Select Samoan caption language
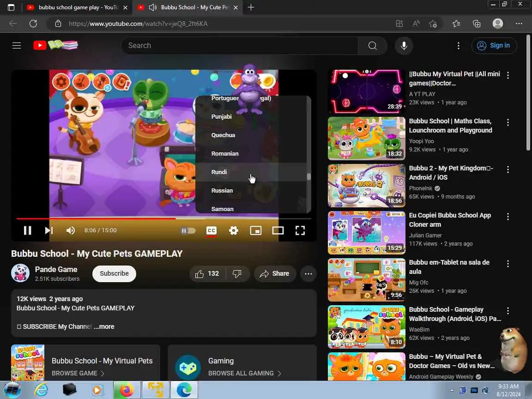 pos(251,208)
